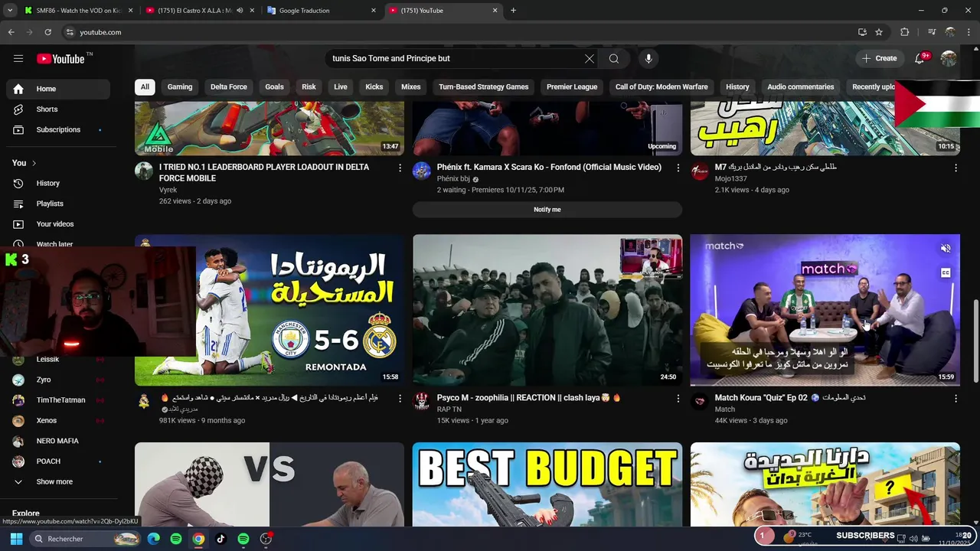Open Psyco M zoophilia REACTION video title
980x551 pixels.
(529, 398)
